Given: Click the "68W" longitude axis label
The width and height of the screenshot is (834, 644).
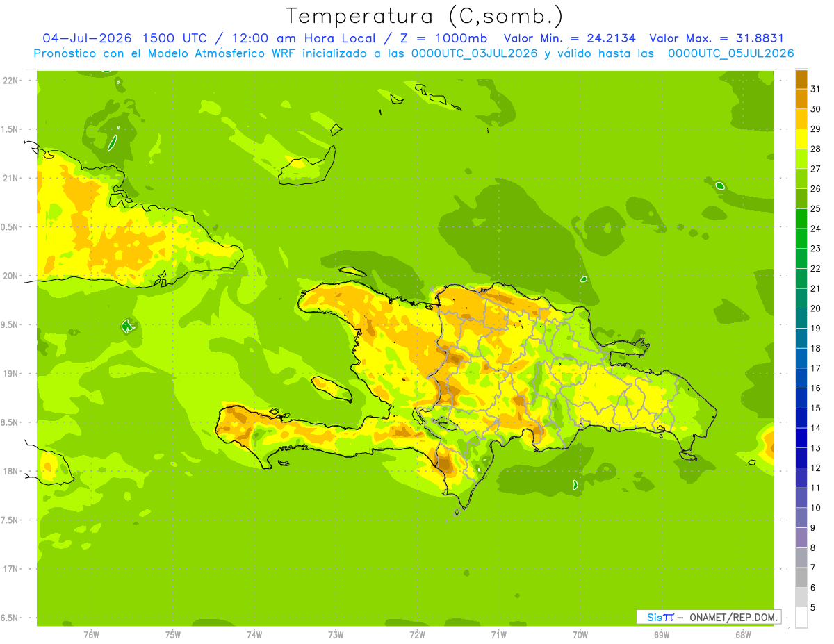Looking at the screenshot, I should point(743,634).
